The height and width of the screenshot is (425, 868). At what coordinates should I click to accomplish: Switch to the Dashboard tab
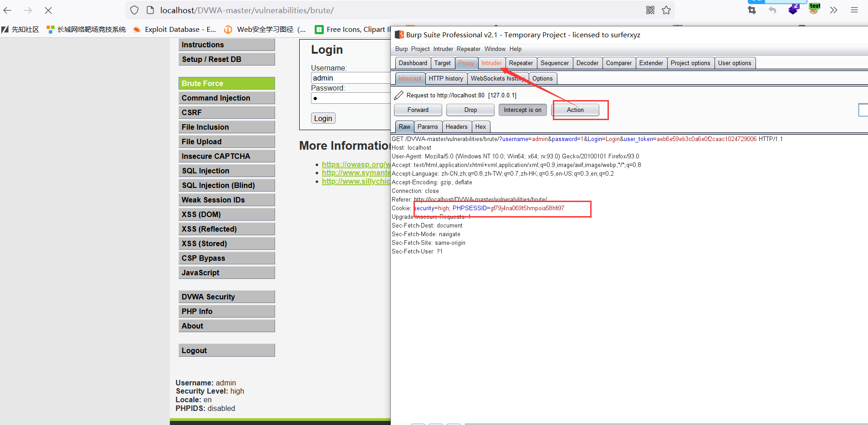tap(413, 63)
